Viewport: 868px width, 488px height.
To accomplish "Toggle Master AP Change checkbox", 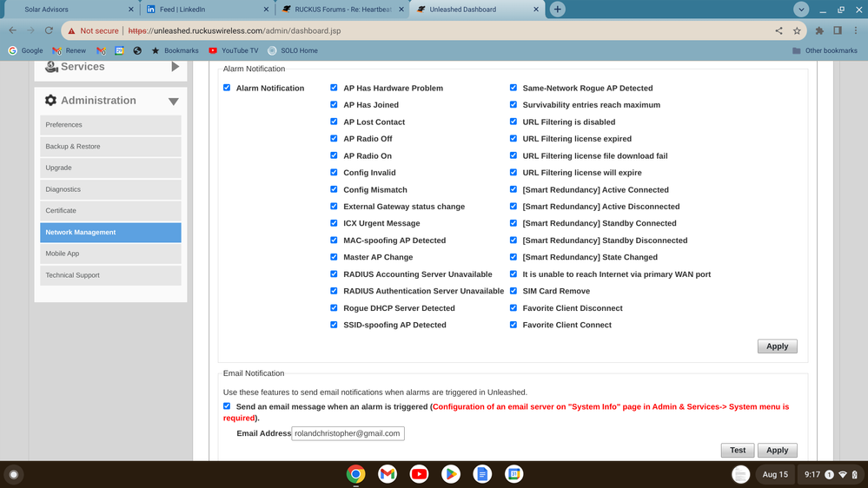I will click(x=334, y=257).
